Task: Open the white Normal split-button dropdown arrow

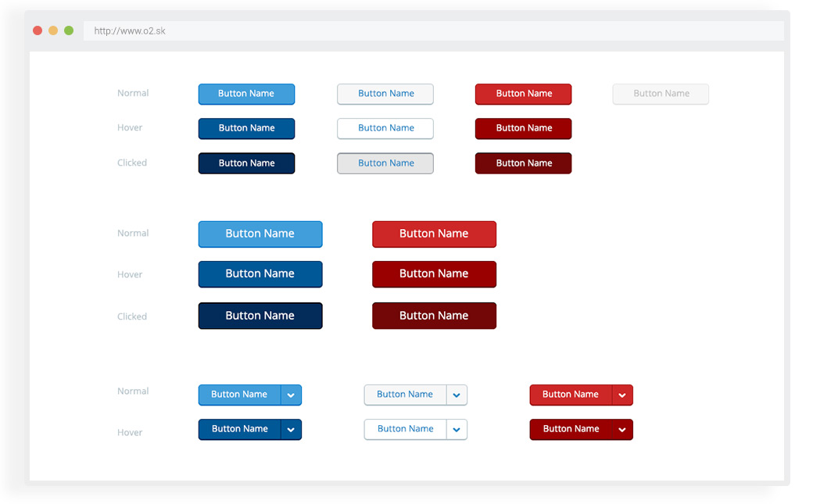Action: [x=457, y=395]
